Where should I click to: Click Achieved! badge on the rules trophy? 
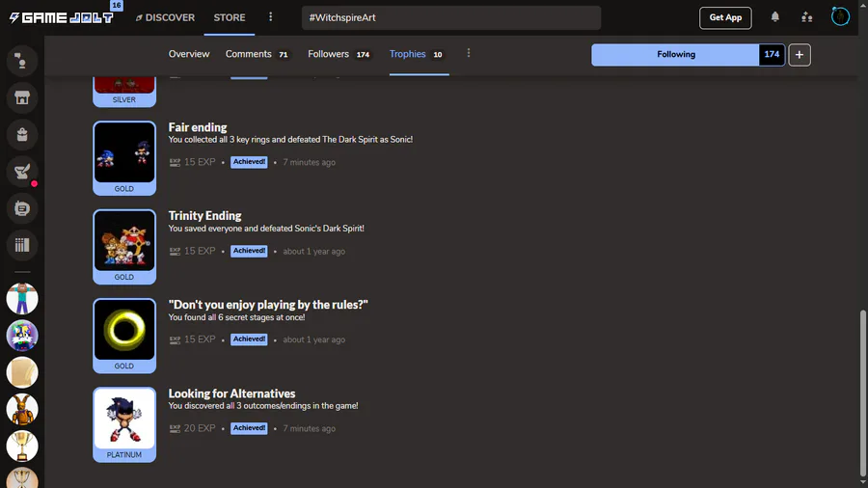pos(249,339)
